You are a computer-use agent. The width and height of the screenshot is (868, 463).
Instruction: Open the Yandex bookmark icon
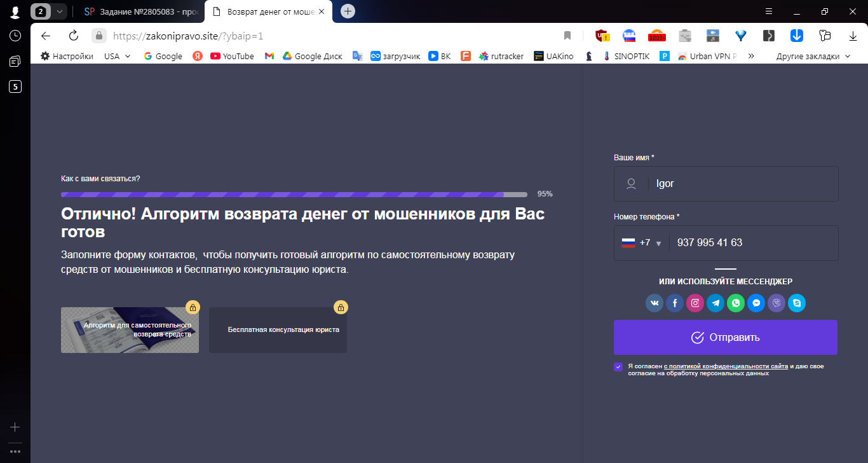198,56
